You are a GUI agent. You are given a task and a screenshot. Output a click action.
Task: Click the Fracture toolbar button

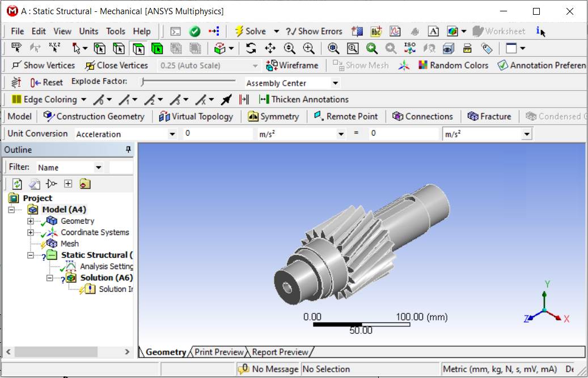pyautogui.click(x=489, y=116)
